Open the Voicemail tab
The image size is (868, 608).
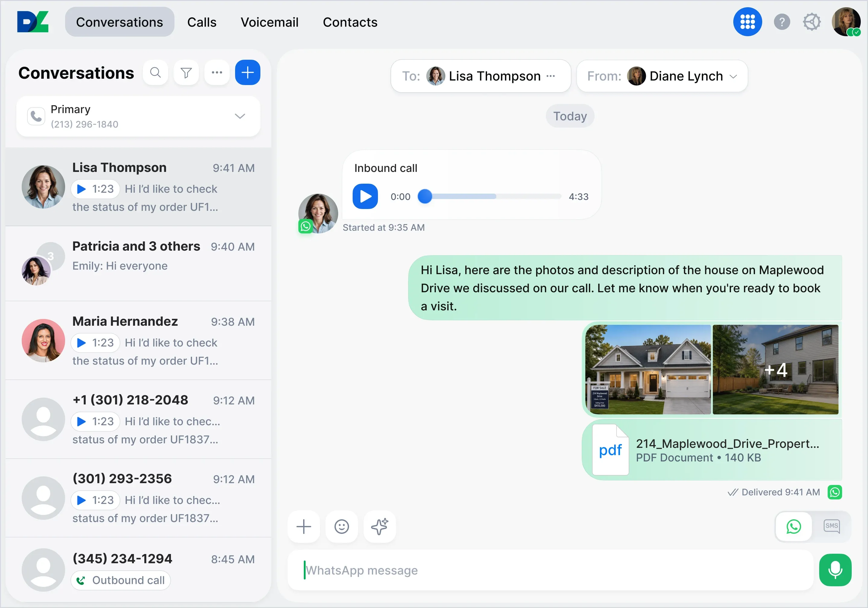click(x=269, y=22)
